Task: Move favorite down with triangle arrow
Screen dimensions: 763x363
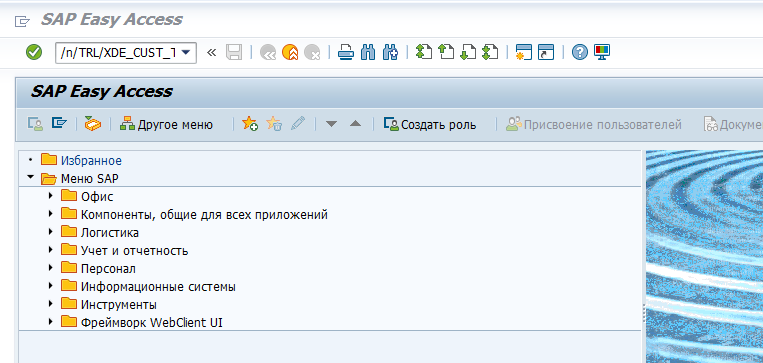Action: pyautogui.click(x=331, y=125)
